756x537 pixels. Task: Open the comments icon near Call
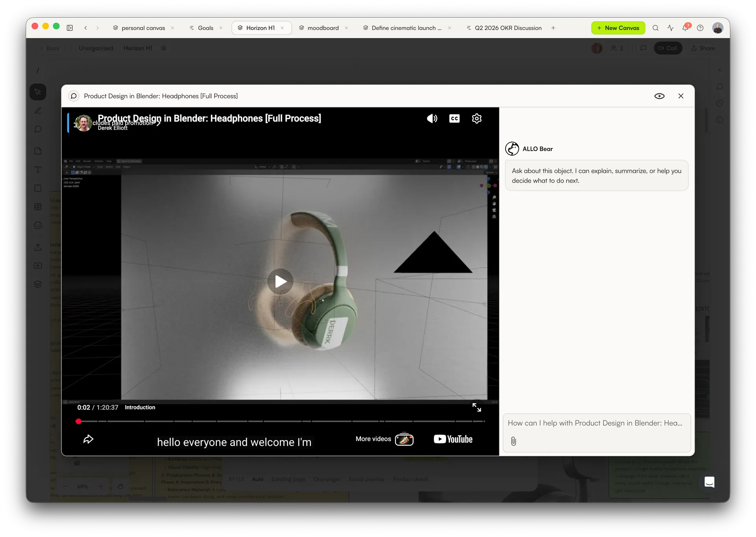(x=644, y=48)
